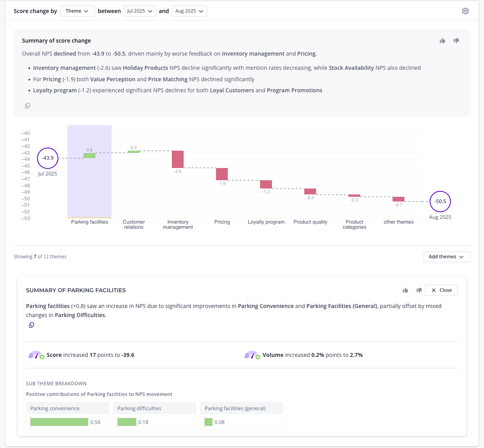This screenshot has height=448, width=484.
Task: Thumbs up the score change summary
Action: coord(443,41)
